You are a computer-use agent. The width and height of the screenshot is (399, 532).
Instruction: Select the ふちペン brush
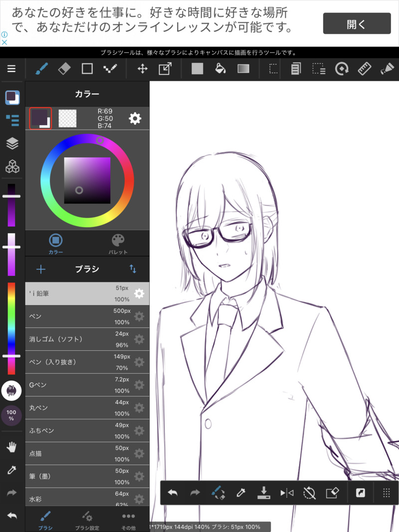pos(87,431)
